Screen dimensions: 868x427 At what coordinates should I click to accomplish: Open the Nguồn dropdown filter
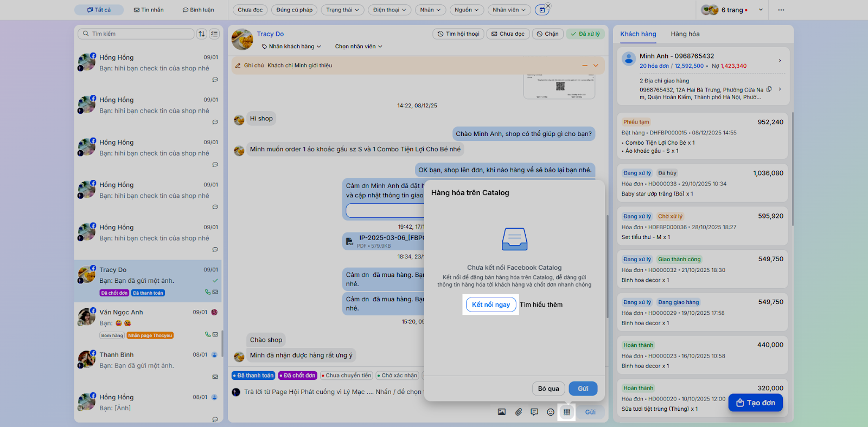point(467,10)
